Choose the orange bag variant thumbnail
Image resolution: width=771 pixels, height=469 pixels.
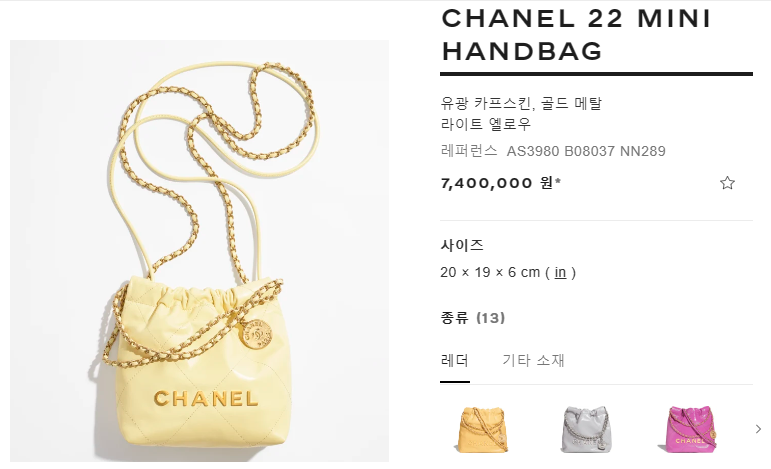(482, 429)
